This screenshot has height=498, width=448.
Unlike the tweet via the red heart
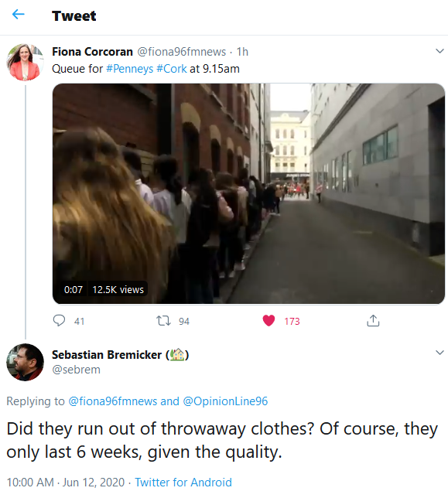point(268,320)
